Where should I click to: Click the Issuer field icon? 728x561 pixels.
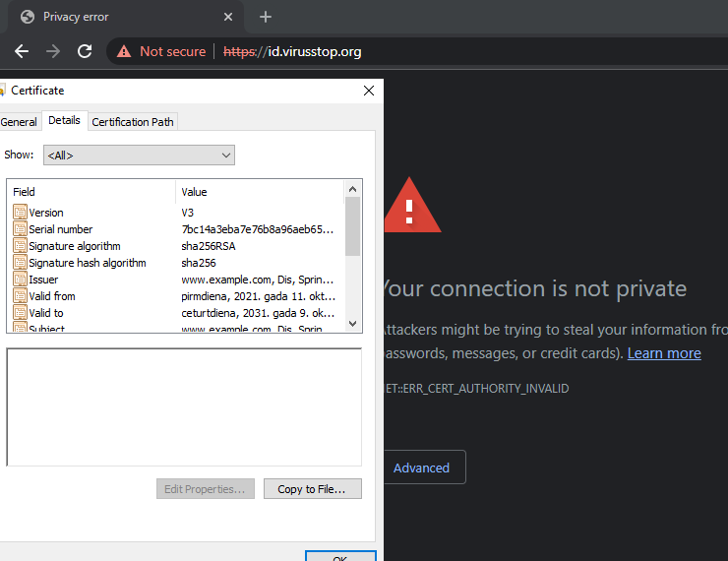(x=20, y=280)
